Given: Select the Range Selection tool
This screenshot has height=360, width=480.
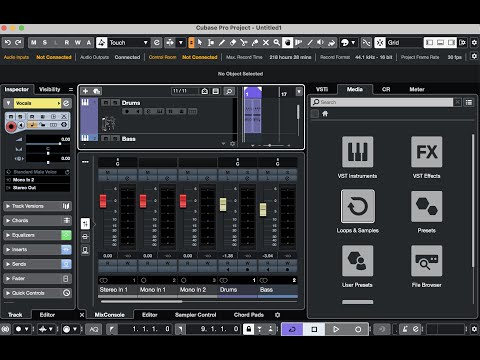Looking at the screenshot, I should coord(211,43).
